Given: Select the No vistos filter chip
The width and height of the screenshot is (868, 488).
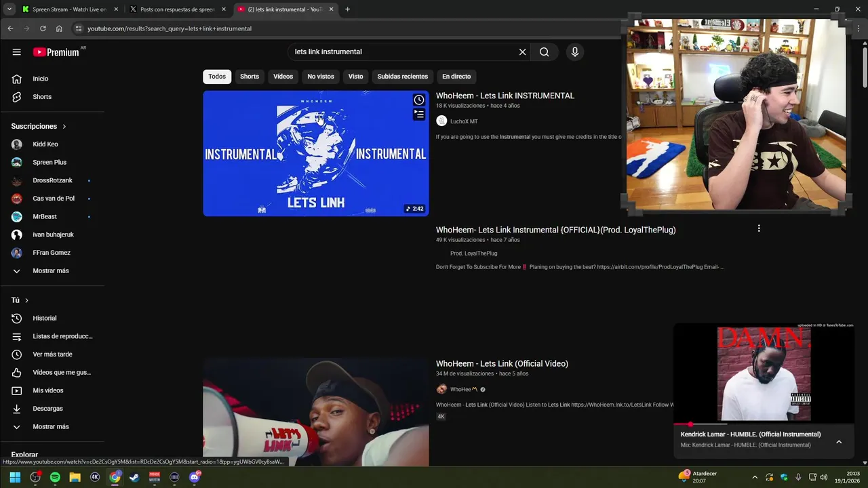Looking at the screenshot, I should [321, 77].
